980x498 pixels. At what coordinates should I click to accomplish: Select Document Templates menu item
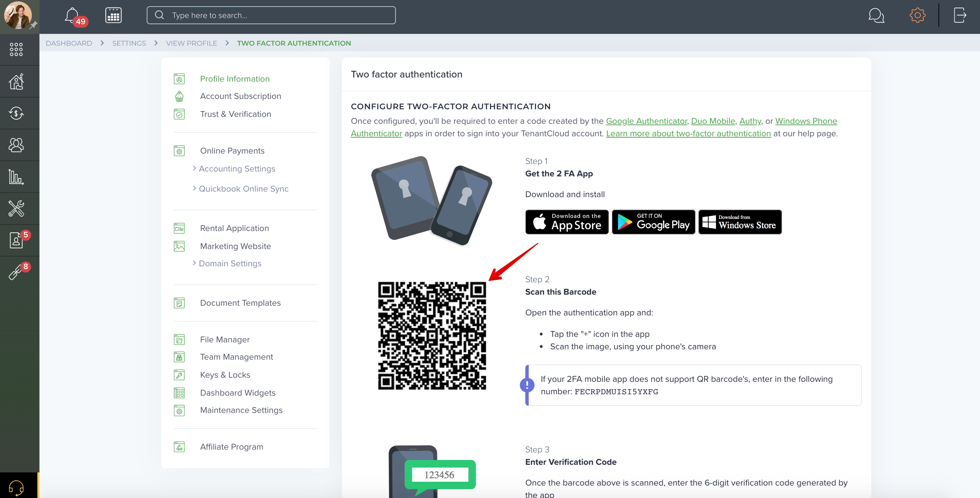click(241, 303)
